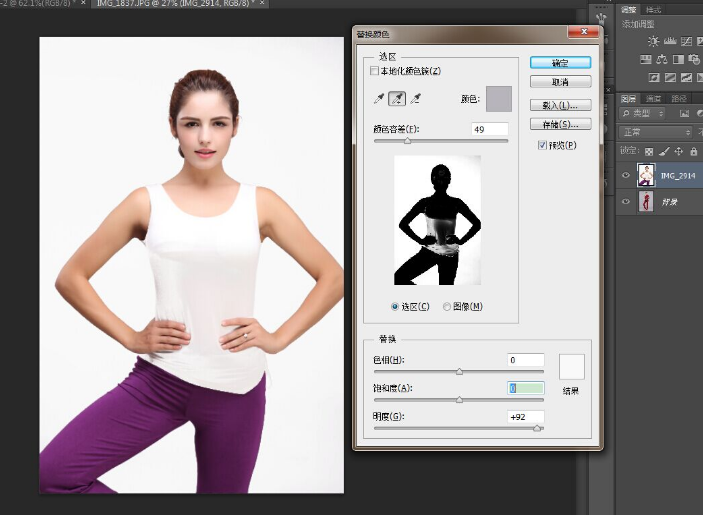
Task: Hide the IMG_2914 layer via eye icon
Action: pos(627,175)
